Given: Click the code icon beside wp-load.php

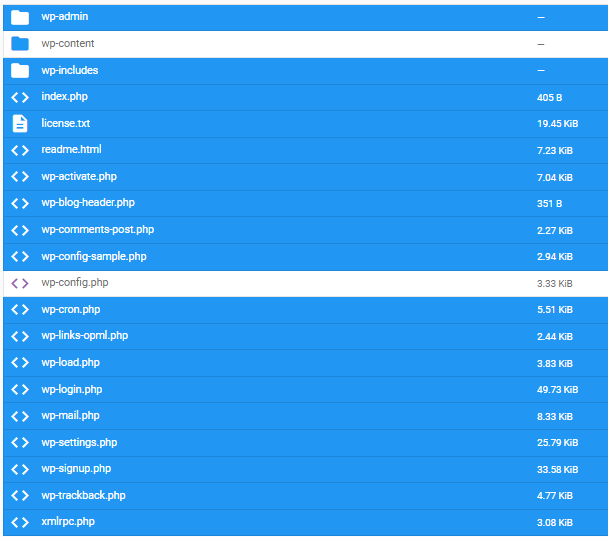Looking at the screenshot, I should [20, 363].
